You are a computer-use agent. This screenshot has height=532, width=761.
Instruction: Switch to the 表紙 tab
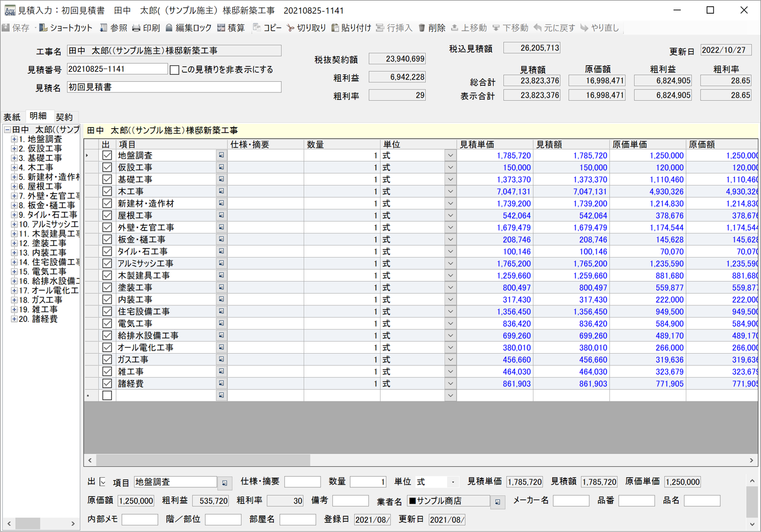click(x=12, y=116)
